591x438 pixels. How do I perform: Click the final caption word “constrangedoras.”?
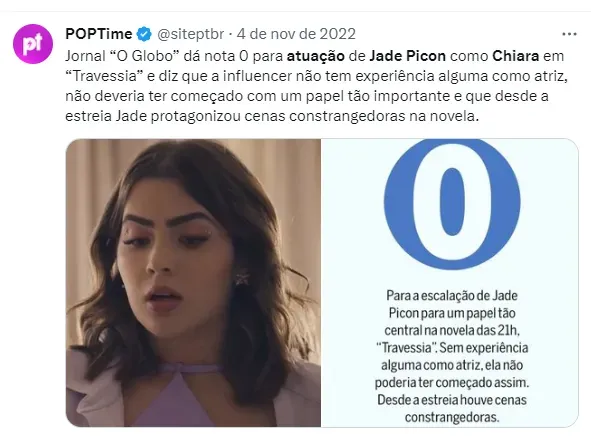click(452, 417)
